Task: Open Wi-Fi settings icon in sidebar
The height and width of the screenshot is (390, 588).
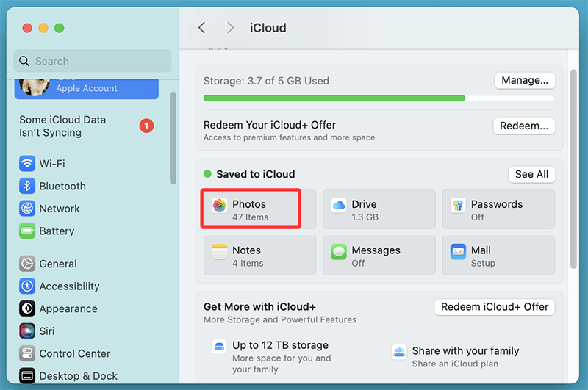Action: pos(27,164)
